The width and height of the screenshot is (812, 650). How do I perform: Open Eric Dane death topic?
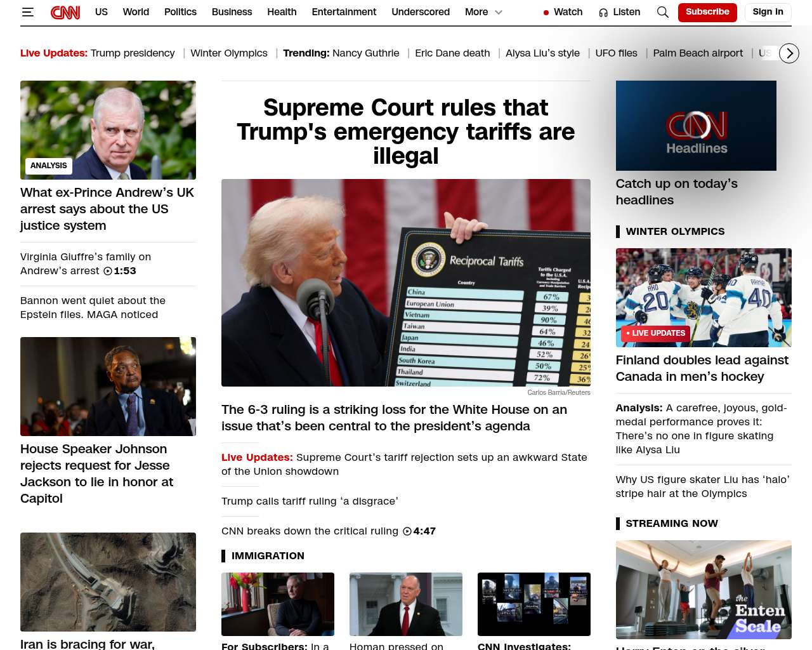452,53
